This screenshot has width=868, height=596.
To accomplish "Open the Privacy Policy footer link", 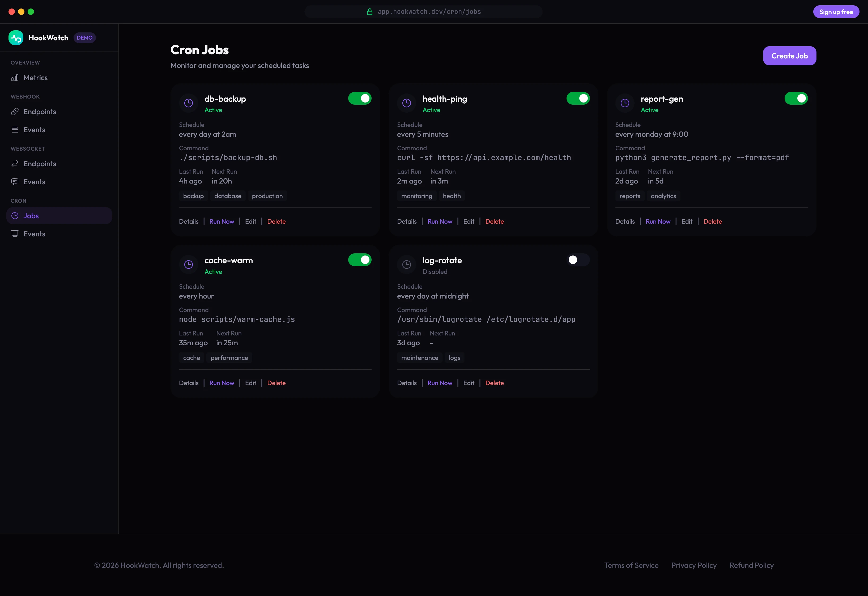I will (693, 565).
